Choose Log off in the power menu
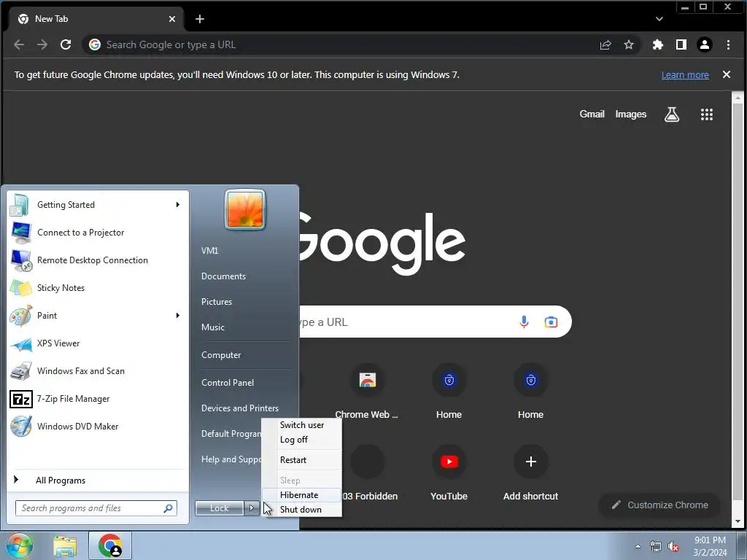 click(x=301, y=440)
